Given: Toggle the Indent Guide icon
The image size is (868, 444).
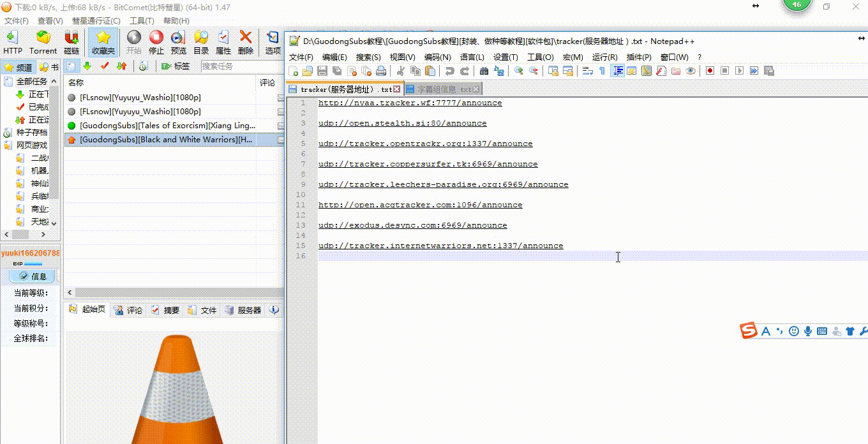Looking at the screenshot, I should tap(617, 71).
